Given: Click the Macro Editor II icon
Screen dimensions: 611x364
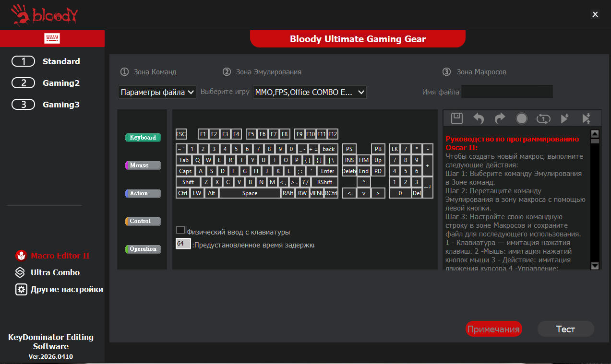Looking at the screenshot, I should [21, 255].
